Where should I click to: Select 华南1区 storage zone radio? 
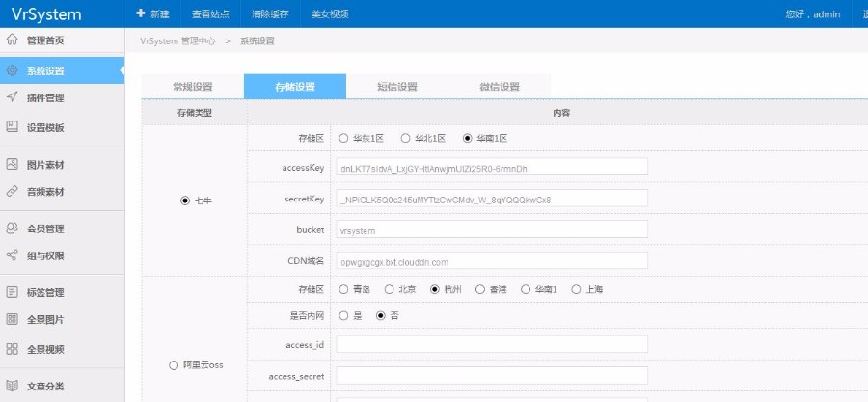click(467, 138)
